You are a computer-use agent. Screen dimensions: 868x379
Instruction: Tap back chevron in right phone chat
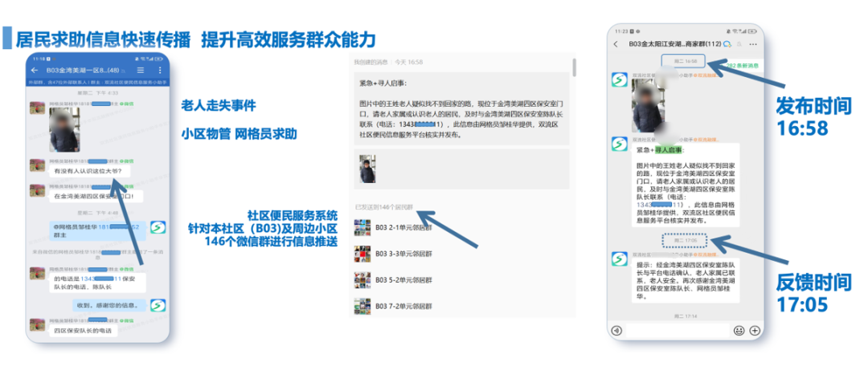tap(616, 43)
